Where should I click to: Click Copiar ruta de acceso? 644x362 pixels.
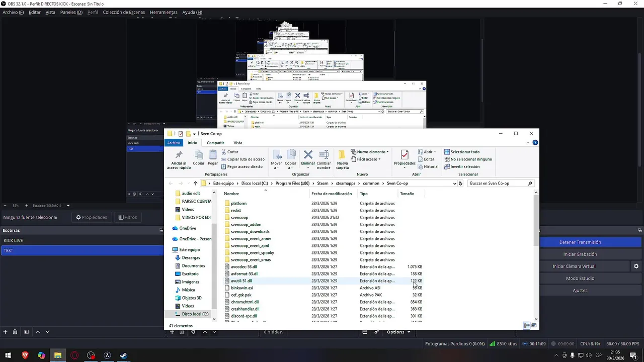(x=243, y=159)
